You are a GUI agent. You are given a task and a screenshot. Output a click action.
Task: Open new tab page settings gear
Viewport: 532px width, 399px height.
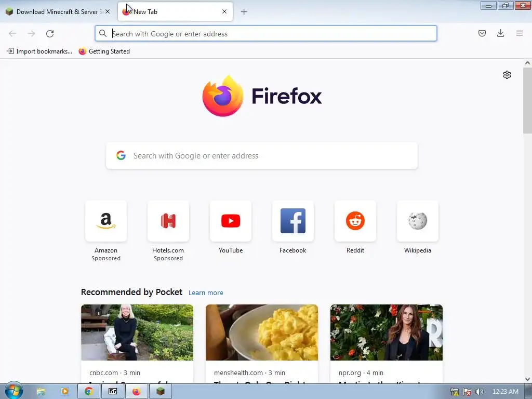tap(507, 75)
